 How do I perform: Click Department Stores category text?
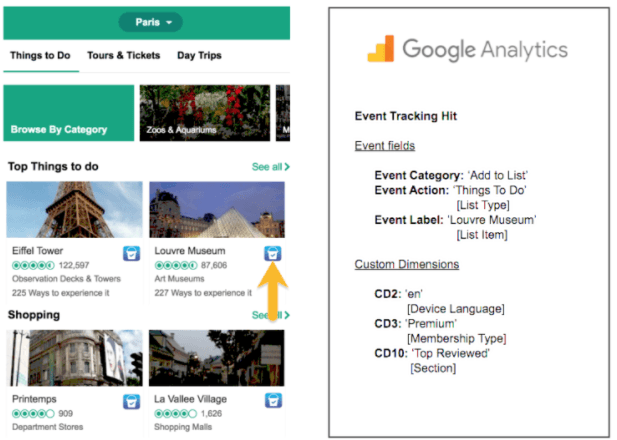(x=48, y=427)
